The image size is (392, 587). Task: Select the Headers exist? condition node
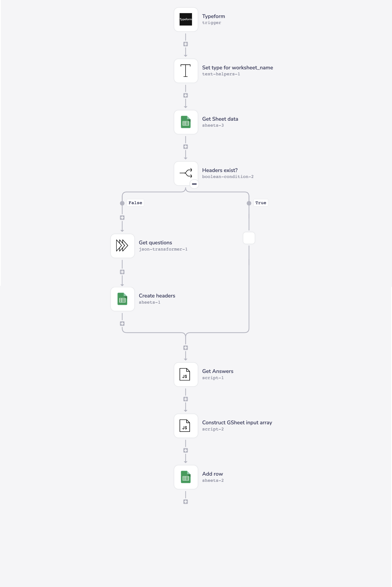(185, 173)
